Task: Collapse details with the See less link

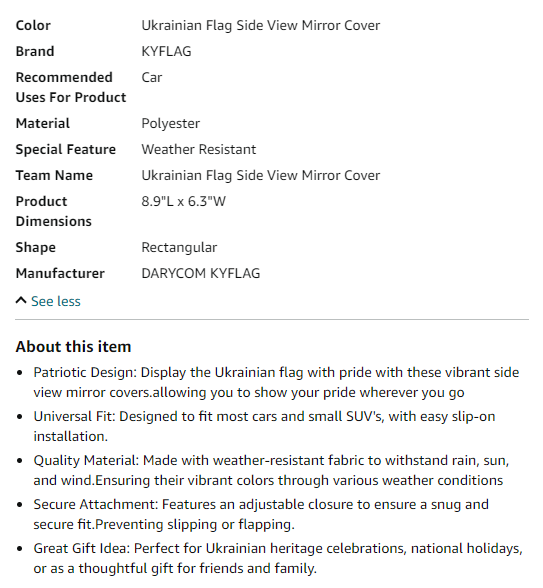Action: [56, 301]
